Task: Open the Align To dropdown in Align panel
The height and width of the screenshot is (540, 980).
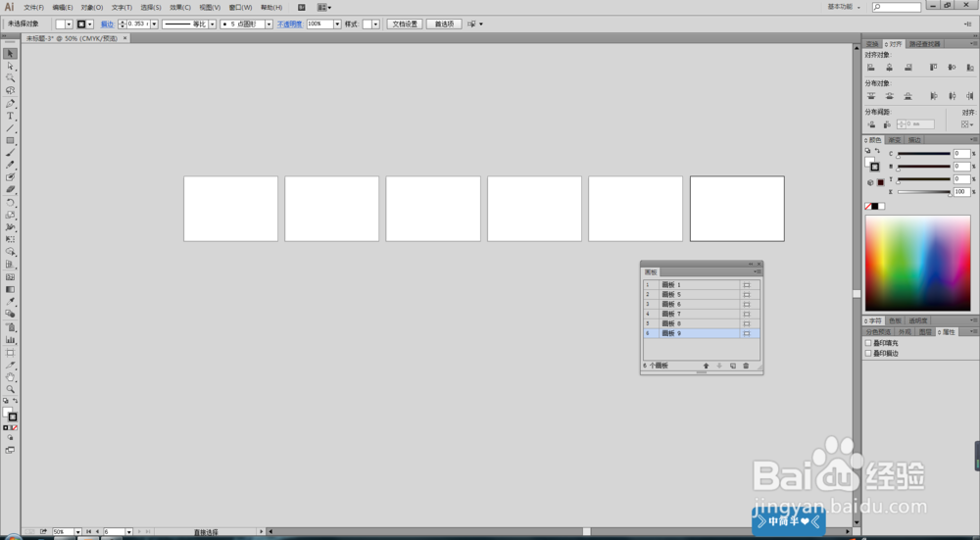Action: point(967,124)
